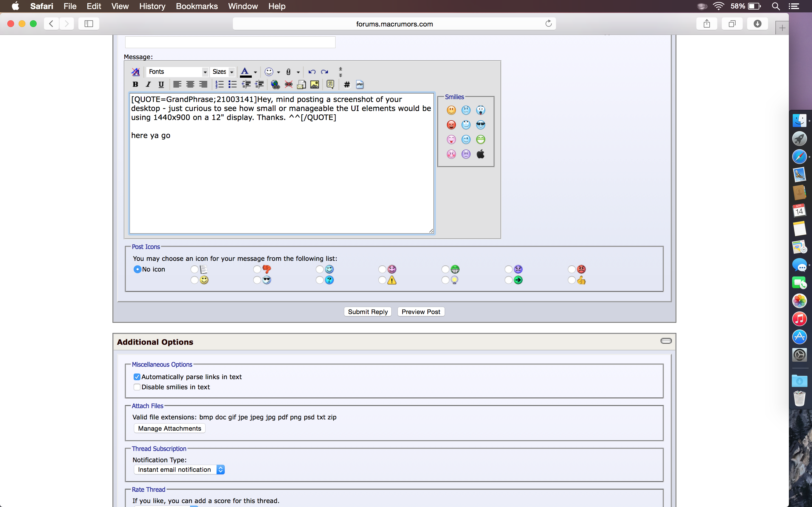
Task: Click the Insert Link globe icon
Action: coord(275,84)
